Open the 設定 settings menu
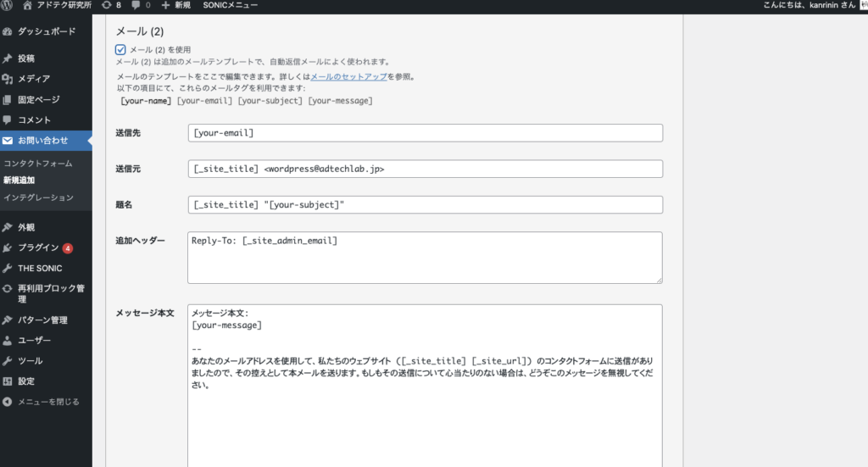This screenshot has height=467, width=868. tap(26, 381)
